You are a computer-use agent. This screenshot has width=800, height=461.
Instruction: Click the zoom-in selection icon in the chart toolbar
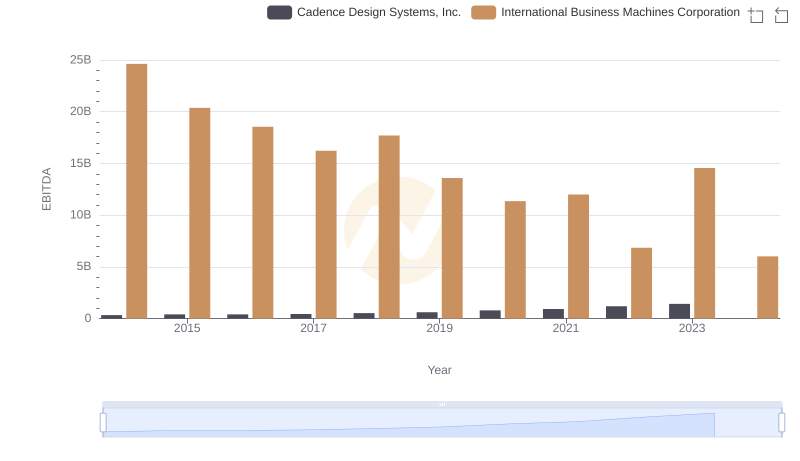coord(756,15)
